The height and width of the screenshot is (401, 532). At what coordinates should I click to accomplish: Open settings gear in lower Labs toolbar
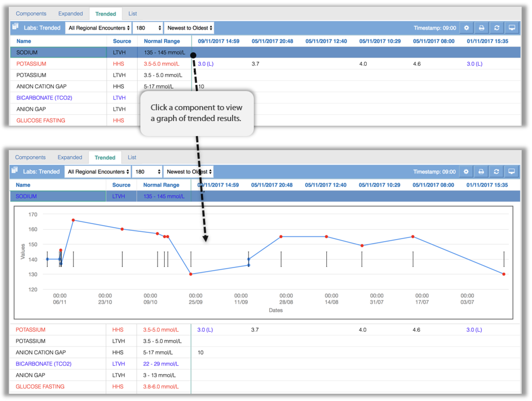point(466,172)
